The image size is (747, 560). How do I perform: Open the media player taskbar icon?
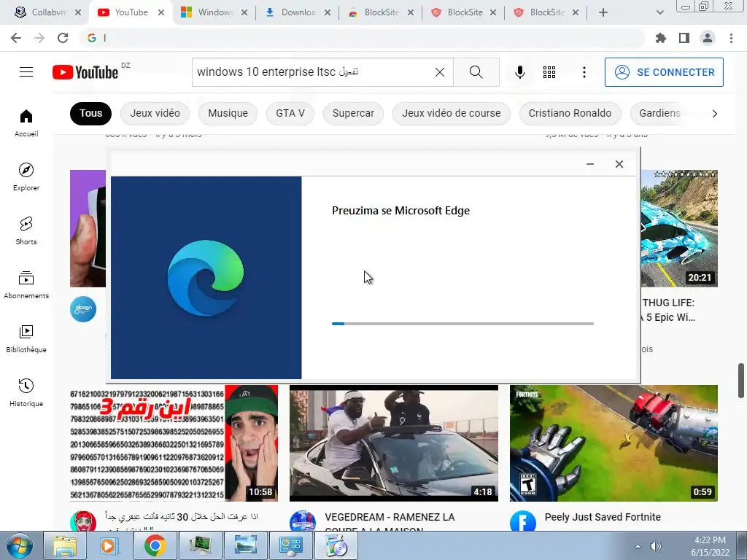[x=109, y=545]
